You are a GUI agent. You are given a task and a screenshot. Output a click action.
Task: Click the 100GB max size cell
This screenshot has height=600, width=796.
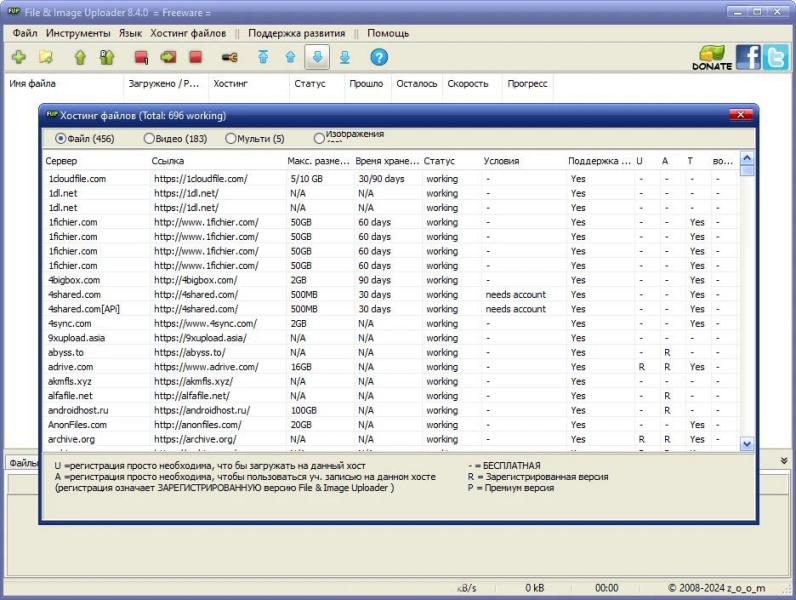coord(304,410)
